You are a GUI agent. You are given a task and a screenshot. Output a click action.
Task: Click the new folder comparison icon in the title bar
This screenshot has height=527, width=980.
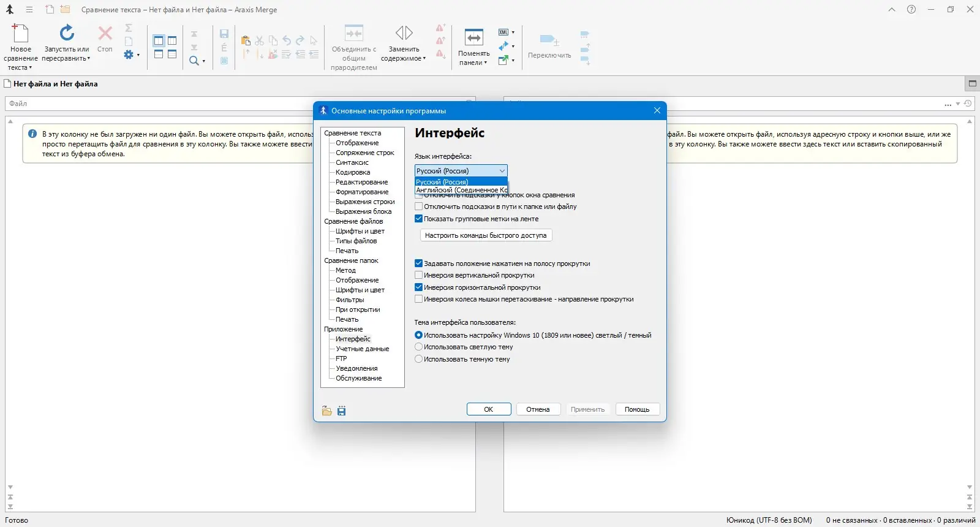click(x=65, y=10)
